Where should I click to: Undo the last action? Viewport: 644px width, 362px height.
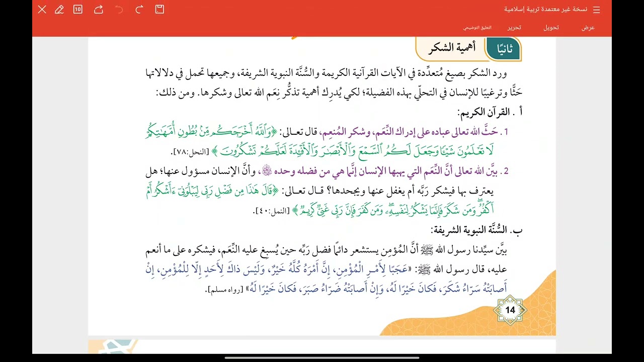click(119, 9)
